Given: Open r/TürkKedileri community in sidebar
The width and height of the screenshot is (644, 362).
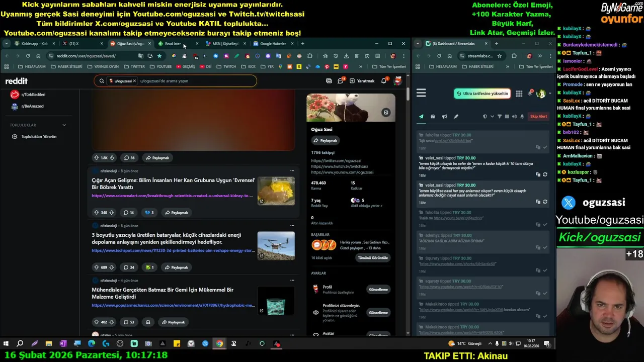Looking at the screenshot, I should [x=29, y=95].
